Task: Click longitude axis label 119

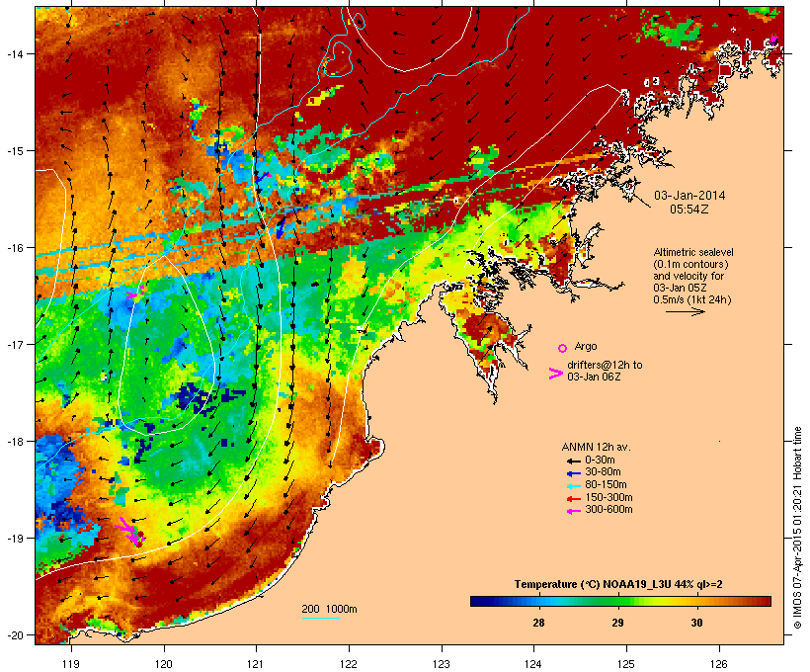Action: coord(71,664)
